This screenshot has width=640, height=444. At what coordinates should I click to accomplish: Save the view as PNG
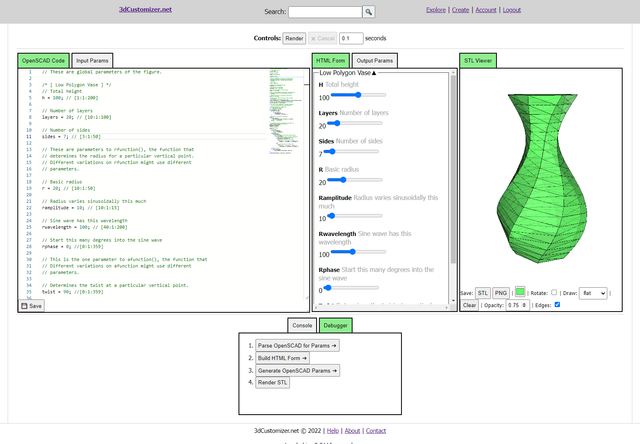[501, 293]
